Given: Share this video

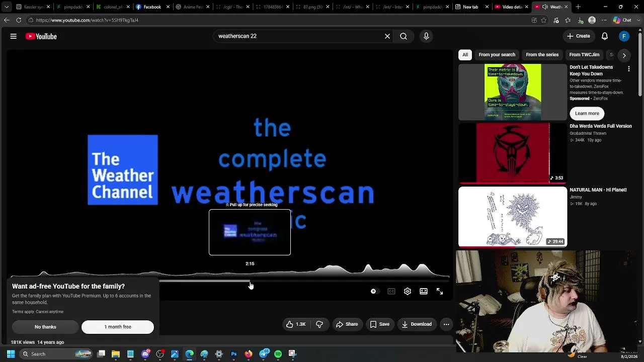Looking at the screenshot, I should [347, 324].
